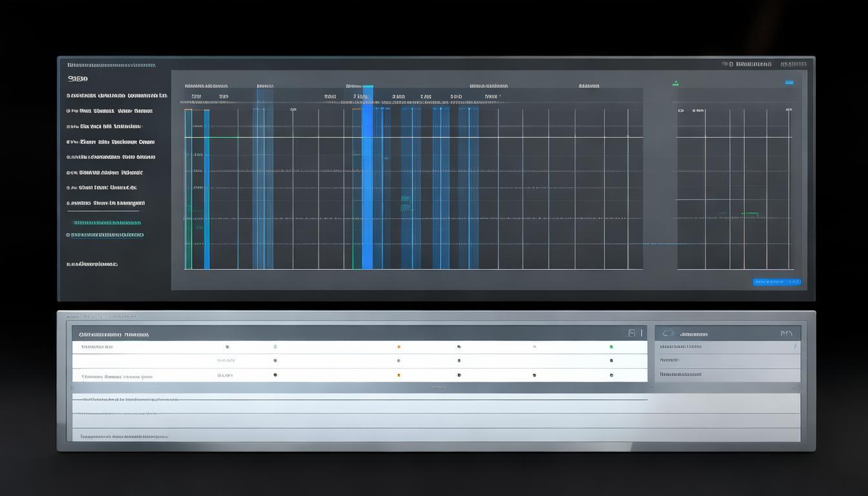Select the first item in the left sidebar list
The width and height of the screenshot is (868, 496).
point(117,96)
